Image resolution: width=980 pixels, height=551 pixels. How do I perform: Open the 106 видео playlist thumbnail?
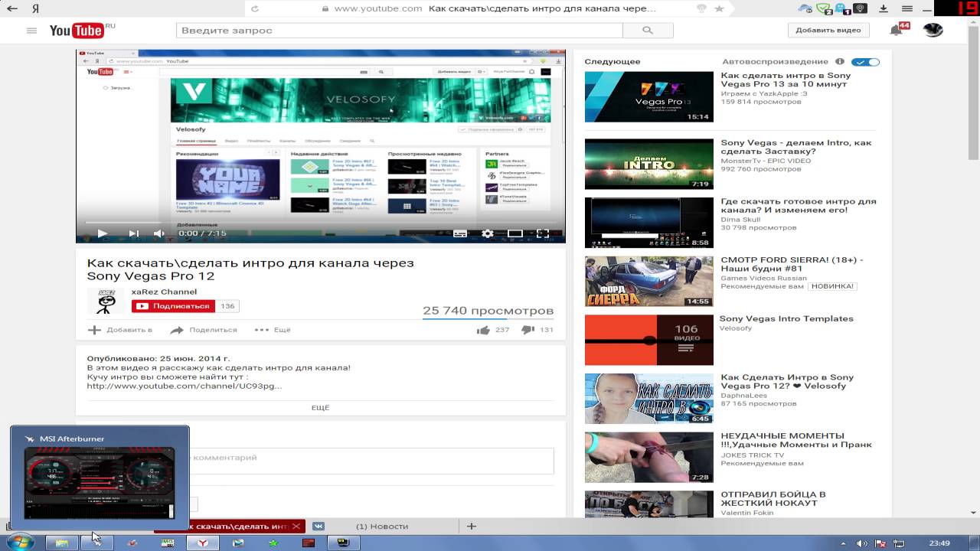pos(648,340)
